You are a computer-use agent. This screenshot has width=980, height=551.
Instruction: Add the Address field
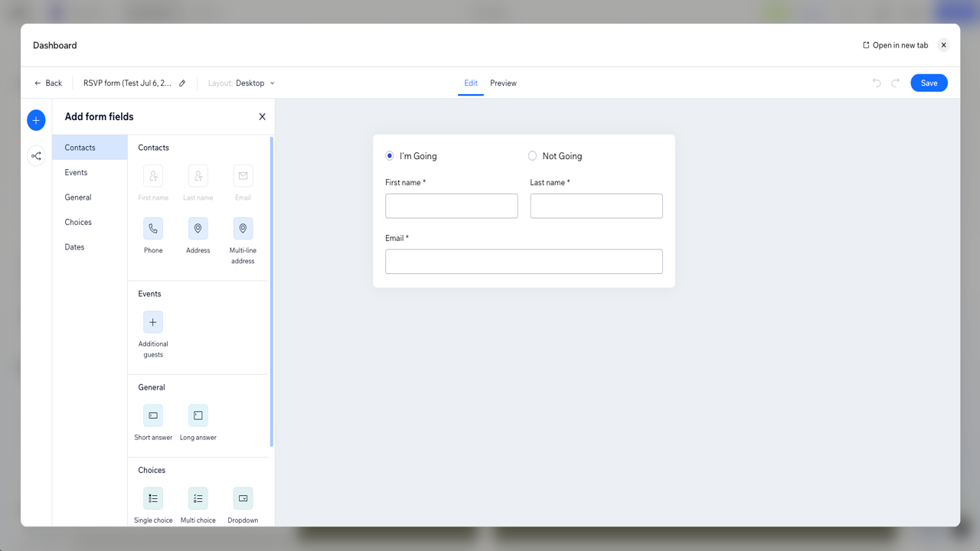(x=198, y=228)
